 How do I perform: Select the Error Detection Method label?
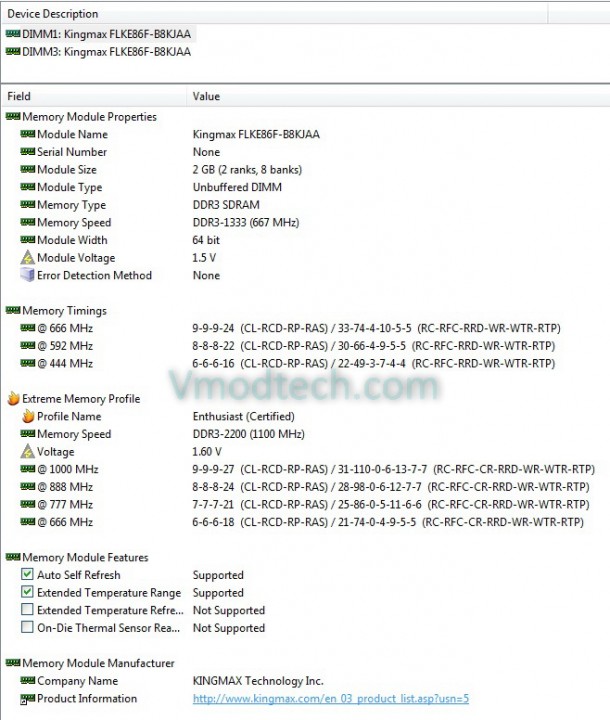pyautogui.click(x=94, y=275)
